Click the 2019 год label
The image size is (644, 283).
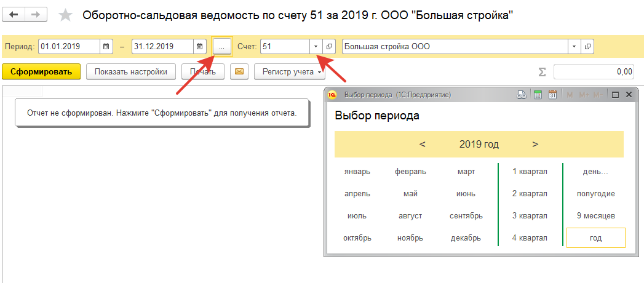pos(479,144)
